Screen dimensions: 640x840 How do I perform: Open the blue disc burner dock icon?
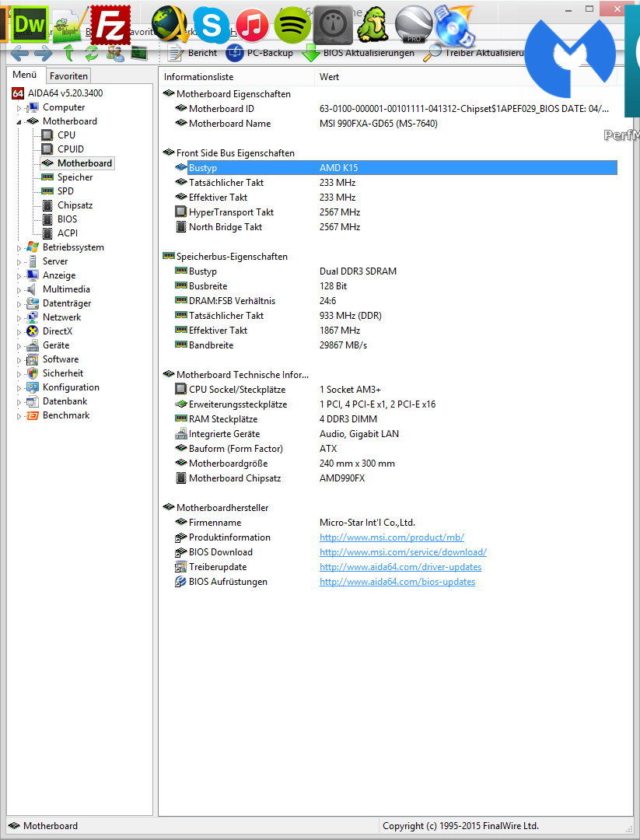coord(454,25)
